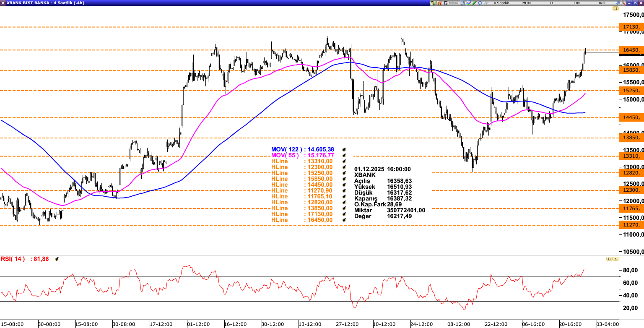Toggle the checkmark beside HLine 16450,00
The height and width of the screenshot is (328, 644).
point(344,220)
